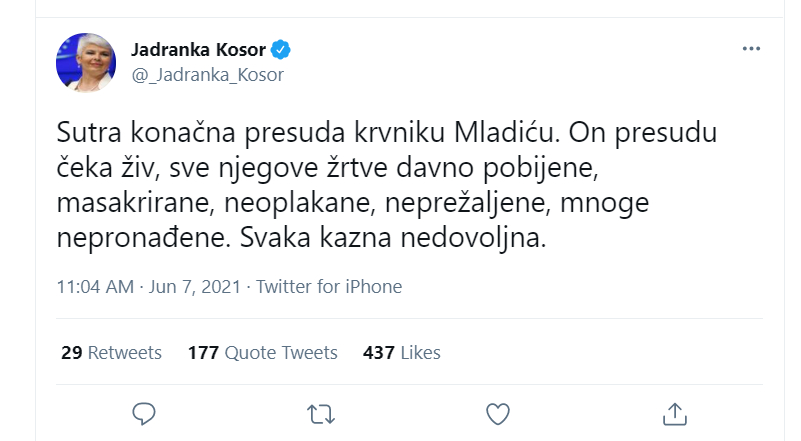
Task: Open the three-dot more options menu
Action: click(752, 49)
